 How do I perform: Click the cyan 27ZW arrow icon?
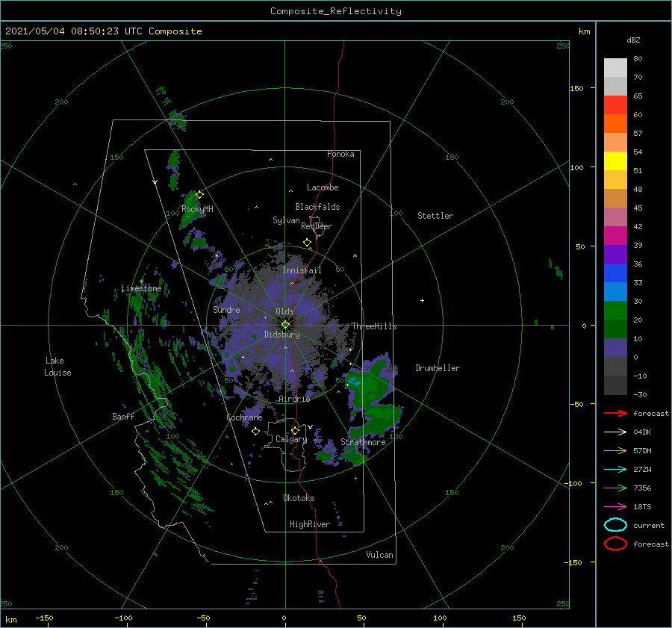point(615,470)
